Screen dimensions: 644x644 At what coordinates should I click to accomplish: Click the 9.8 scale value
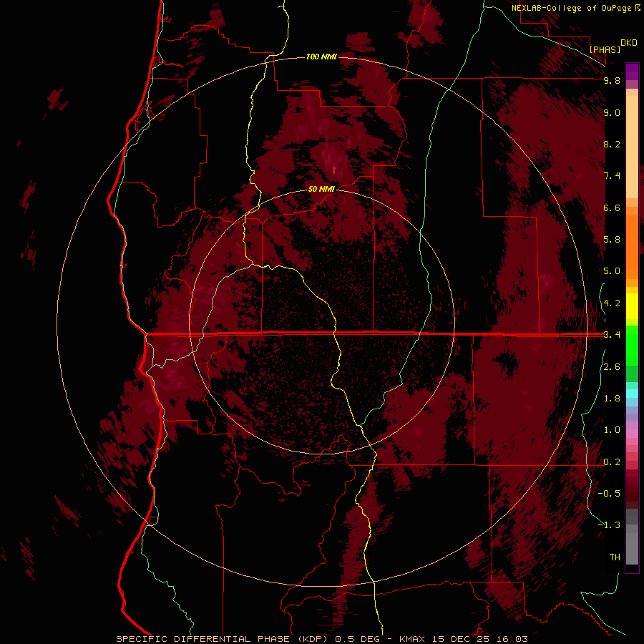point(612,80)
